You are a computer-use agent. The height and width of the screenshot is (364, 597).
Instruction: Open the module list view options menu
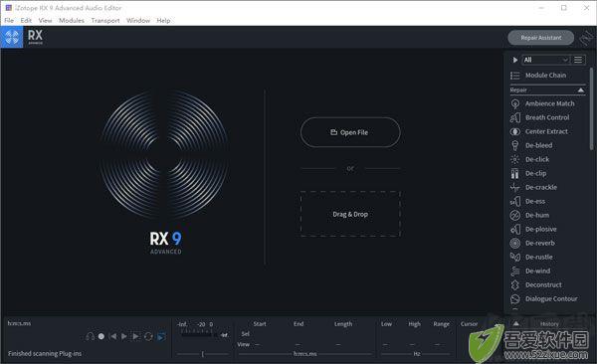pos(578,60)
